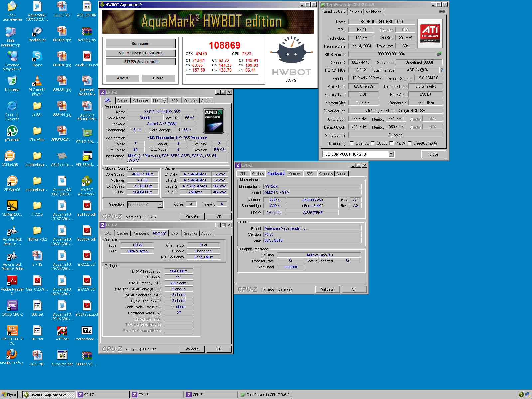This screenshot has width=532, height=399.
Task: Open the µTorrent desktop icon
Action: pos(12,131)
